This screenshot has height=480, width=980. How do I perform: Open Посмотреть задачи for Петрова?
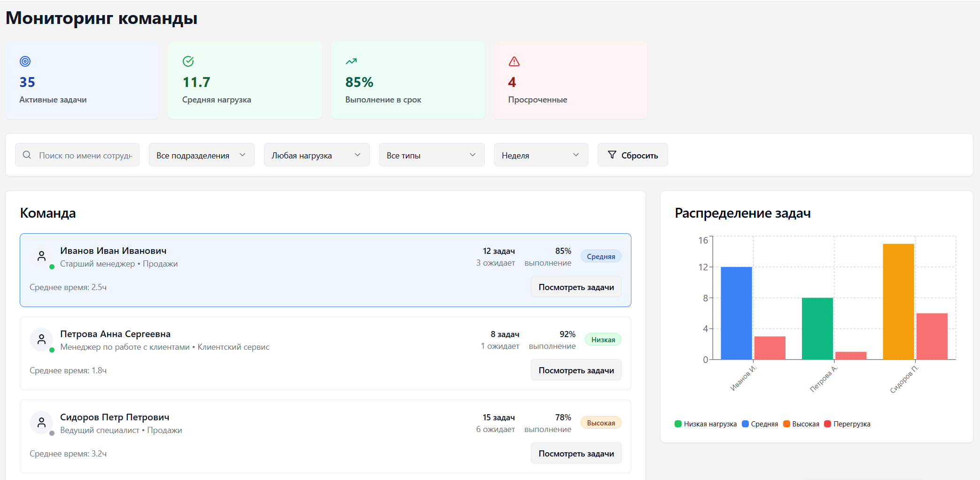tap(576, 370)
